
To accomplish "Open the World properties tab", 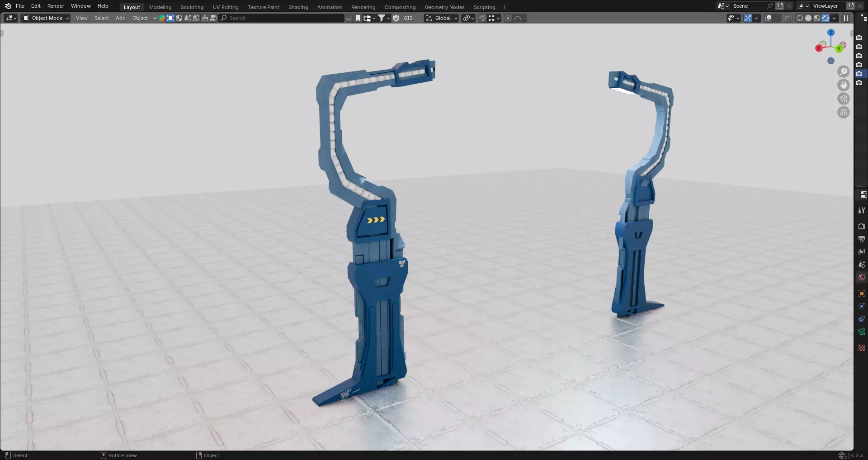I will (862, 277).
